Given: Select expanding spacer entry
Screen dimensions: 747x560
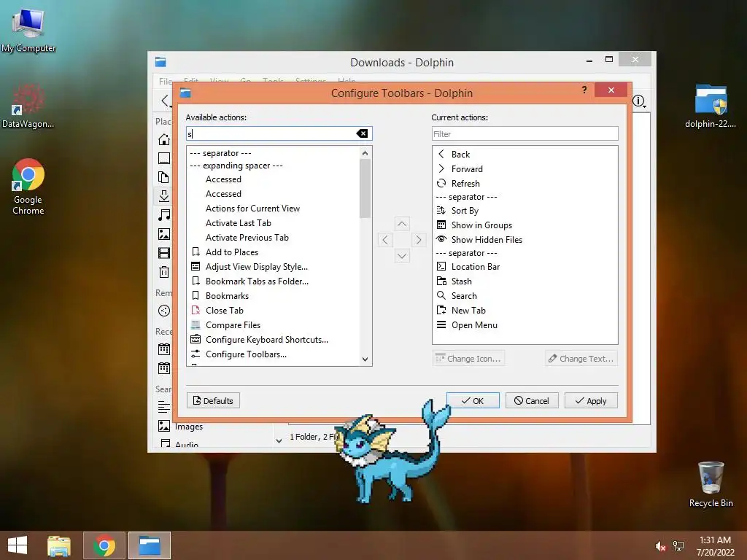Looking at the screenshot, I should (236, 166).
